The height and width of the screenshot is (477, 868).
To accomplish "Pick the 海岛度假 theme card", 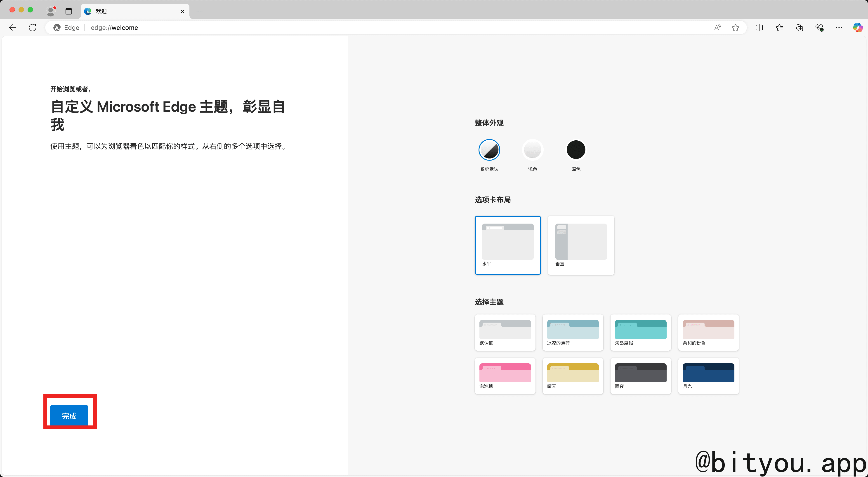I will [641, 332].
